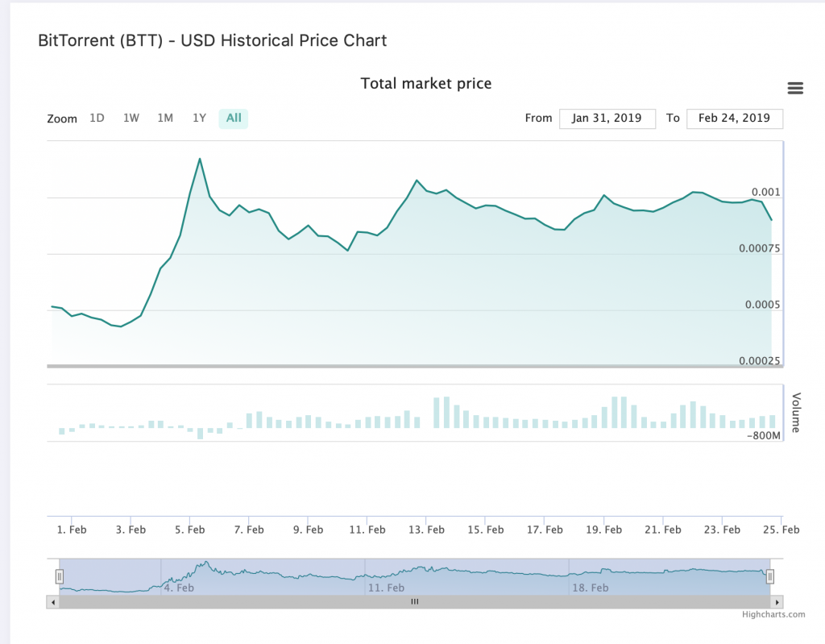Click the navigator scrollbar thumb grip
Image resolution: width=825 pixels, height=644 pixels.
(x=415, y=602)
